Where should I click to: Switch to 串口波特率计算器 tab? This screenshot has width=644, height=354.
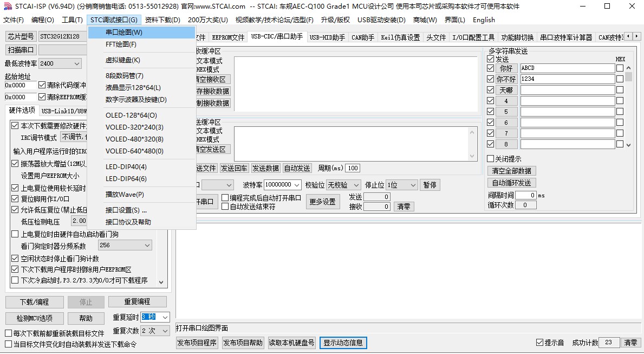coord(566,37)
